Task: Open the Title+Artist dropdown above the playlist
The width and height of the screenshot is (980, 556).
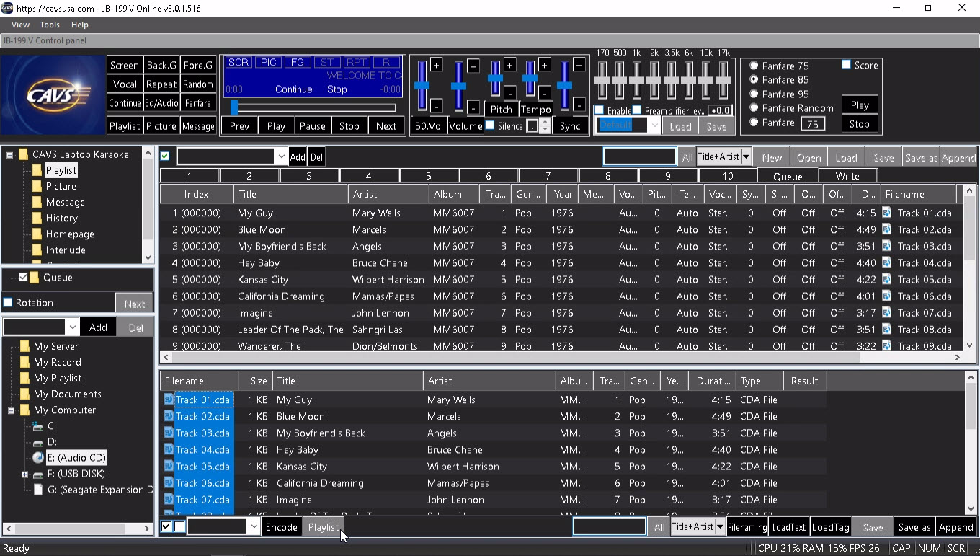Action: pyautogui.click(x=746, y=156)
